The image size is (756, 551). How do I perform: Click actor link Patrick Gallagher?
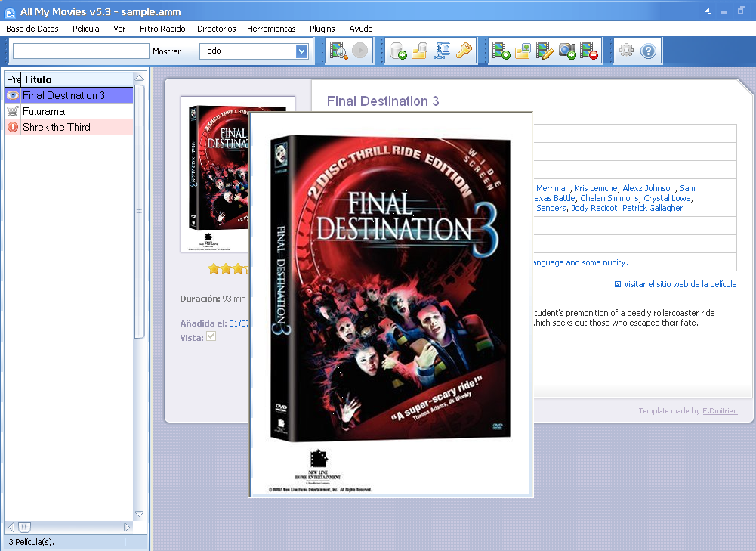(653, 208)
